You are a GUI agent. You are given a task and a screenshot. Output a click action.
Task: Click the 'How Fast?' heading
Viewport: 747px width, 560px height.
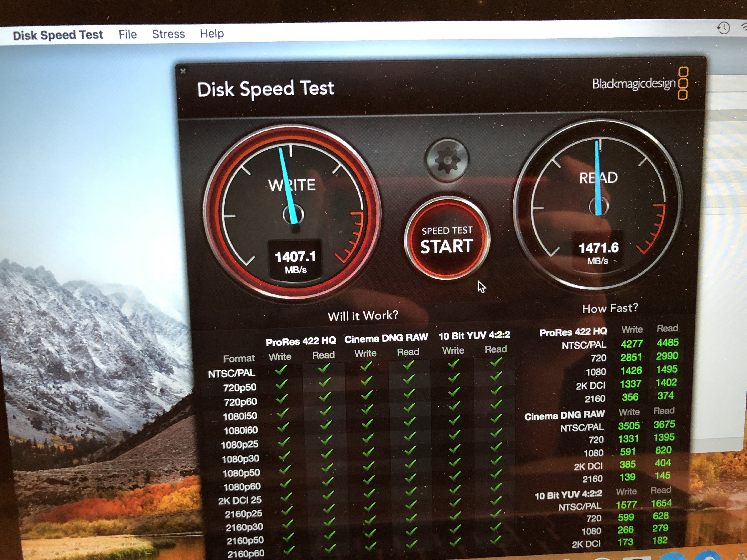point(610,308)
